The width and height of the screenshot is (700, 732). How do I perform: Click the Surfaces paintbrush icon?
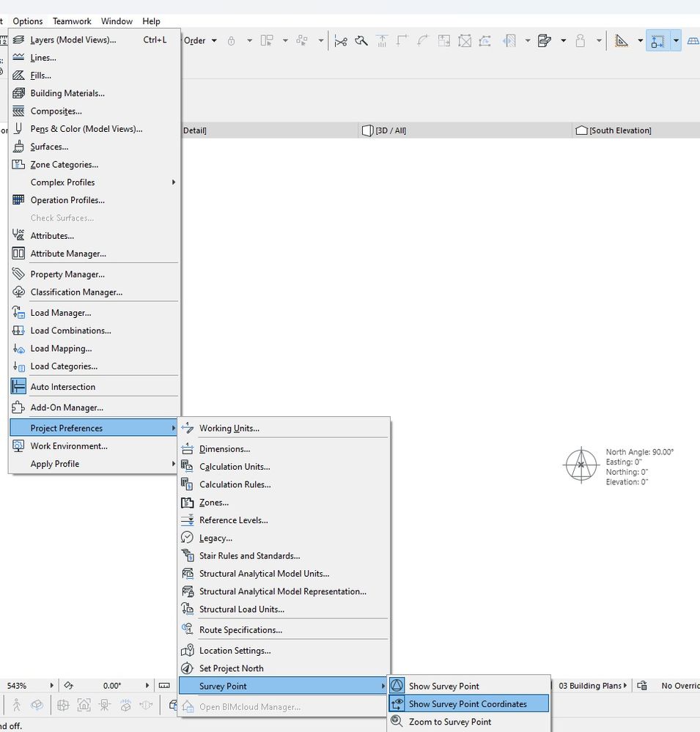click(x=18, y=147)
